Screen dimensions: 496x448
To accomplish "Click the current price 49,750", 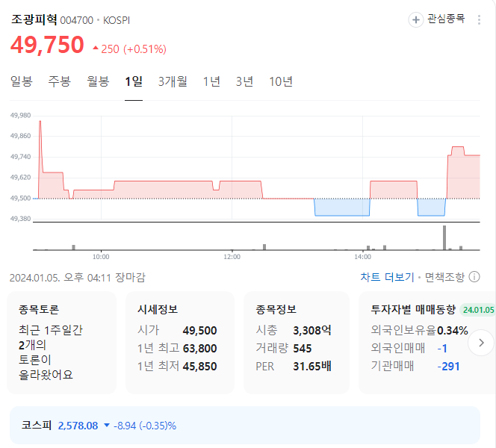I will 47,45.
